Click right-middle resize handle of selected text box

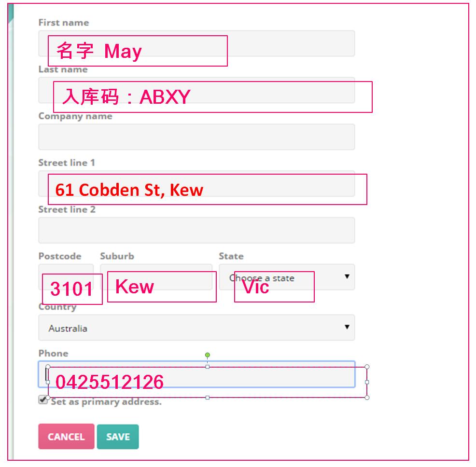pos(367,382)
